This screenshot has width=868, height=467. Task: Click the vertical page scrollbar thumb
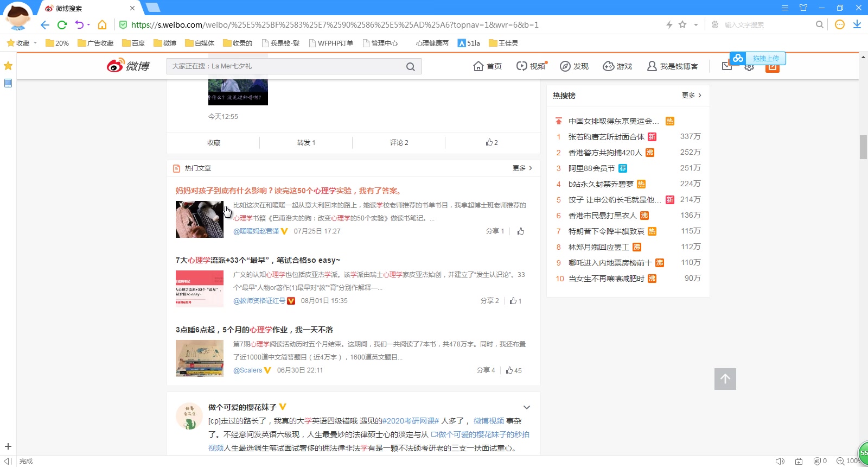[863, 147]
